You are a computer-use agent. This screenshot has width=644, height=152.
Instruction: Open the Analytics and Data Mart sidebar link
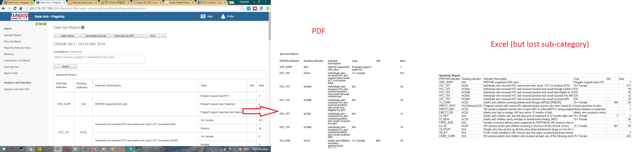[x=16, y=89]
